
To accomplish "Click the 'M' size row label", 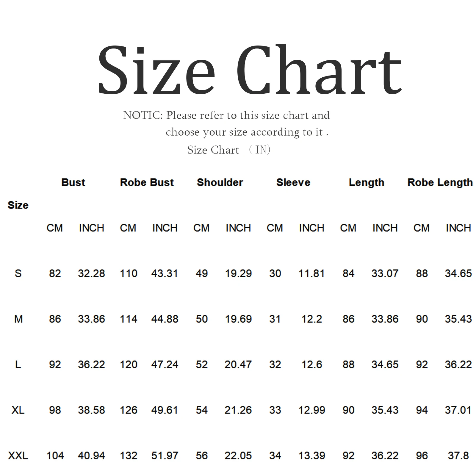I will point(18,319).
